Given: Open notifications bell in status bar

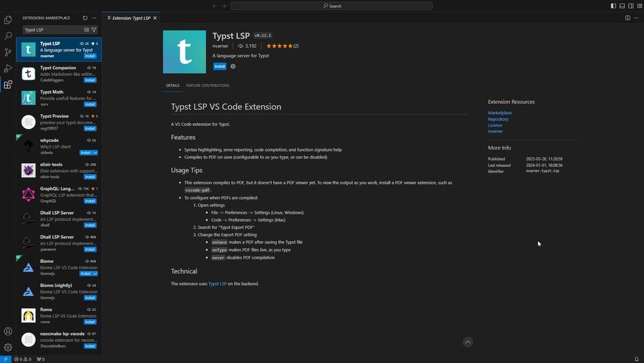Looking at the screenshot, I should coord(637,359).
